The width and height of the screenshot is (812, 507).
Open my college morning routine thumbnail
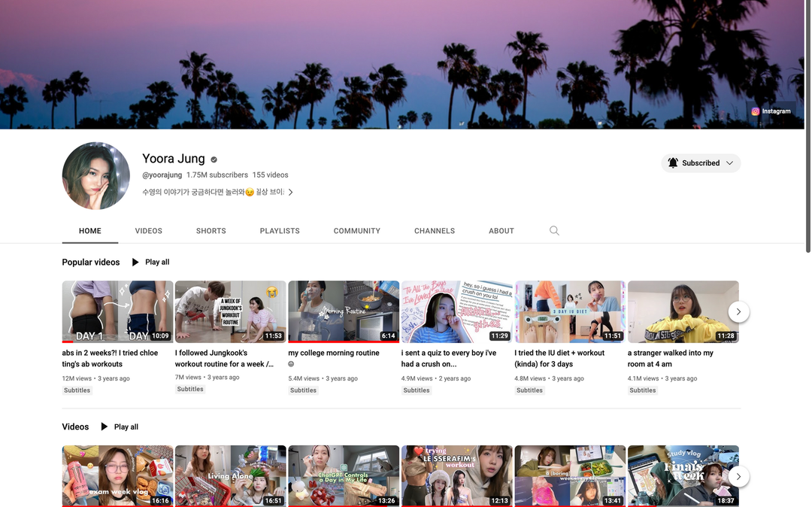(x=344, y=311)
